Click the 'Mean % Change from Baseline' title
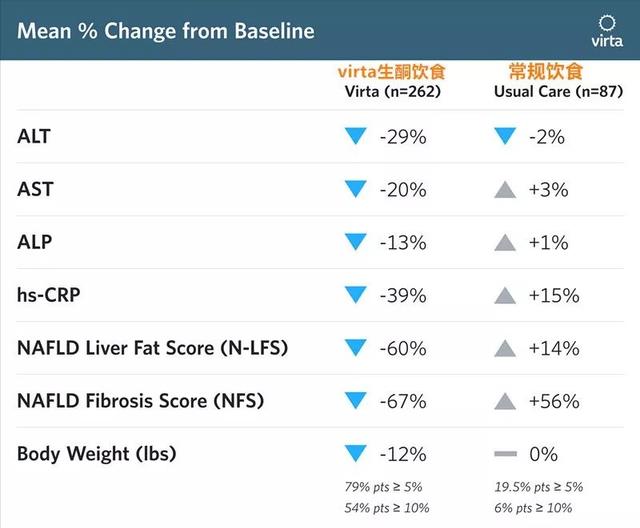Viewport: 640px width, 528px height. (x=166, y=31)
